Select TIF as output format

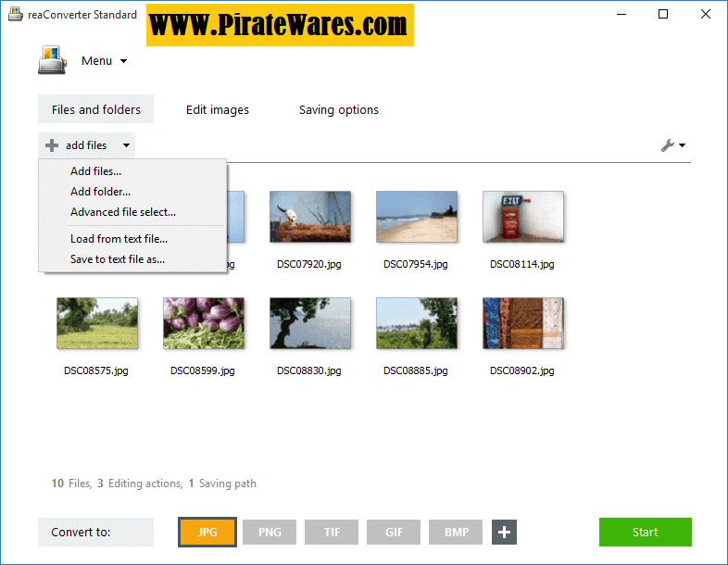[332, 532]
